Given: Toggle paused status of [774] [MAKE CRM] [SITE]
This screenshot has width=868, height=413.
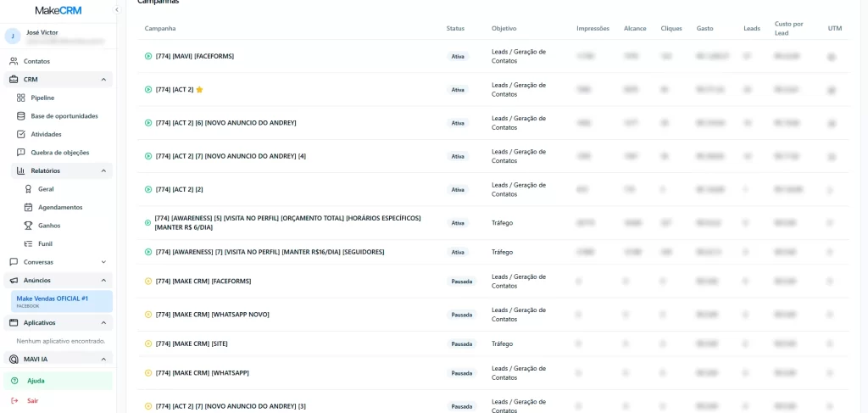Looking at the screenshot, I should point(148,343).
